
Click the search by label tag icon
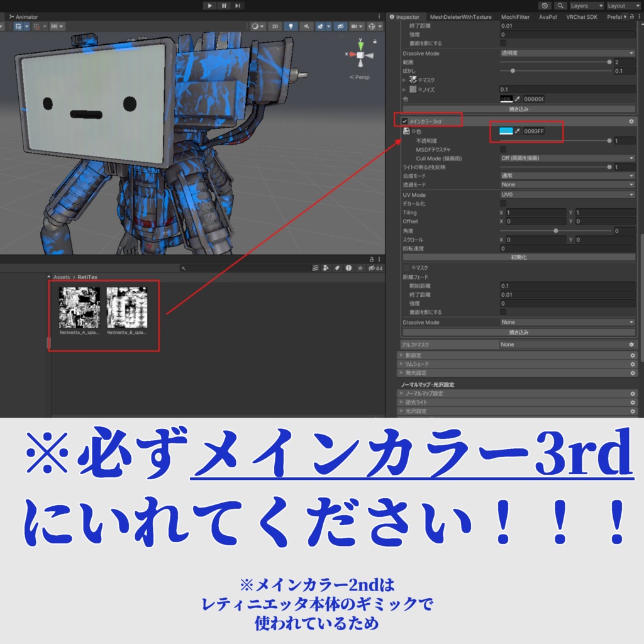(x=337, y=268)
